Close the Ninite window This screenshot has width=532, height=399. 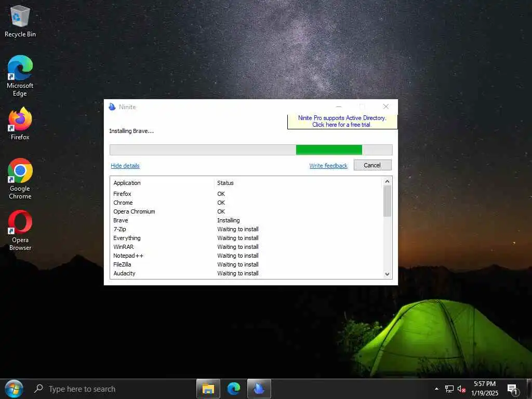386,107
